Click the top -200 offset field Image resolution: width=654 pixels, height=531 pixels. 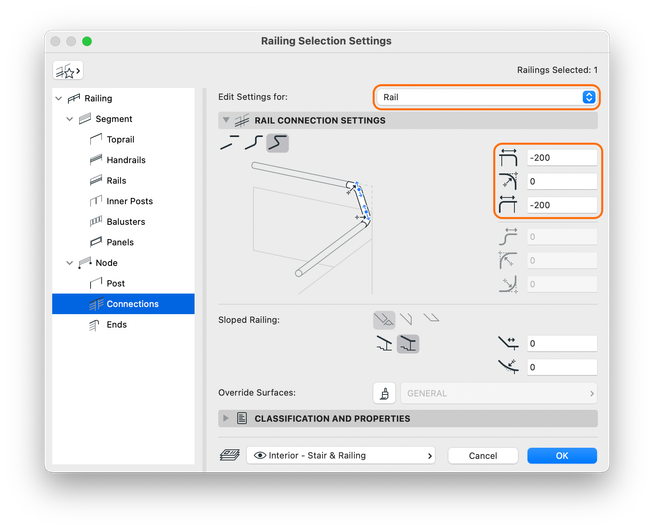[x=562, y=158]
